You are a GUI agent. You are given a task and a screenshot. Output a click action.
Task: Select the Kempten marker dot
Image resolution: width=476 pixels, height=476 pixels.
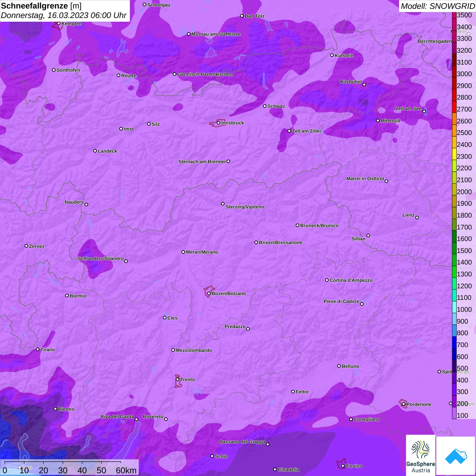(x=58, y=23)
